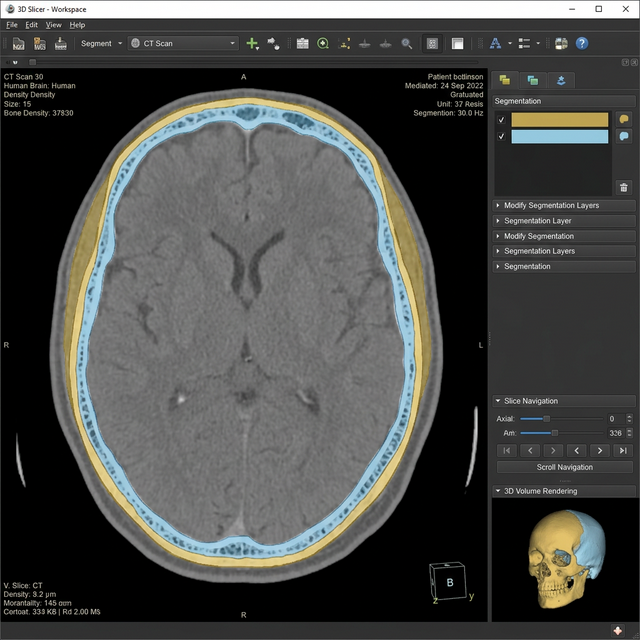Open the View menu
The image size is (640, 640).
coord(54,24)
